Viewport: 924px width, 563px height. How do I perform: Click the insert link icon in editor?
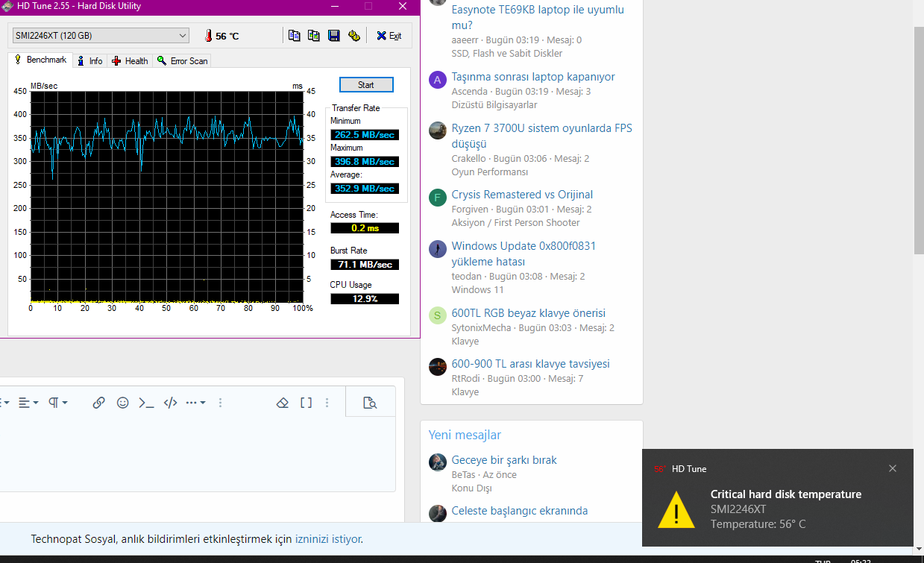click(98, 403)
